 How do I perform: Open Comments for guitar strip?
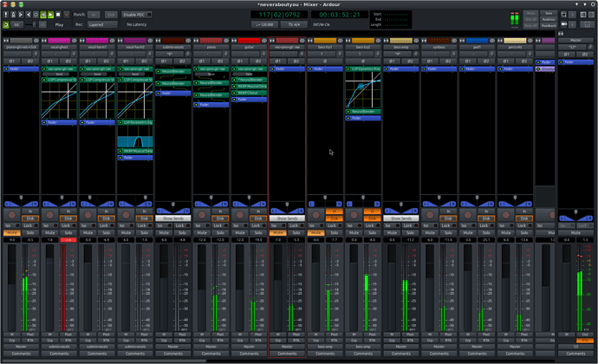[x=249, y=354]
